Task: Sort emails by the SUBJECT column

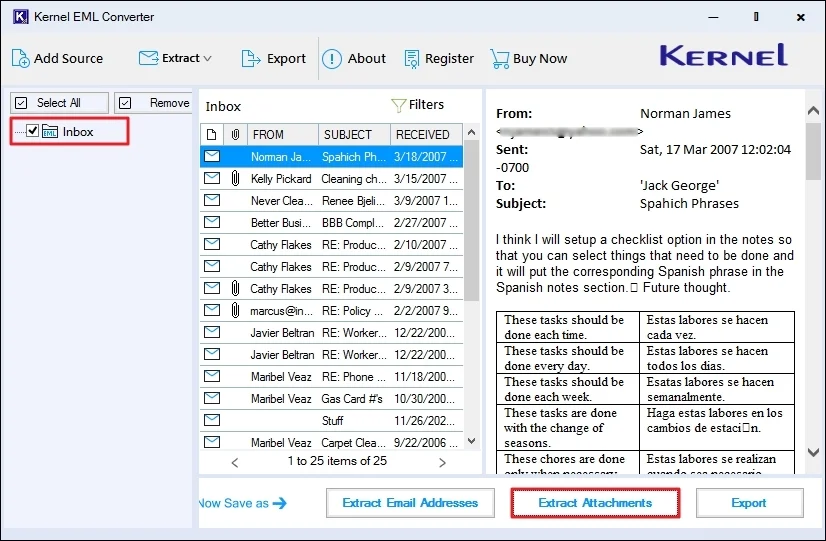Action: click(x=347, y=134)
